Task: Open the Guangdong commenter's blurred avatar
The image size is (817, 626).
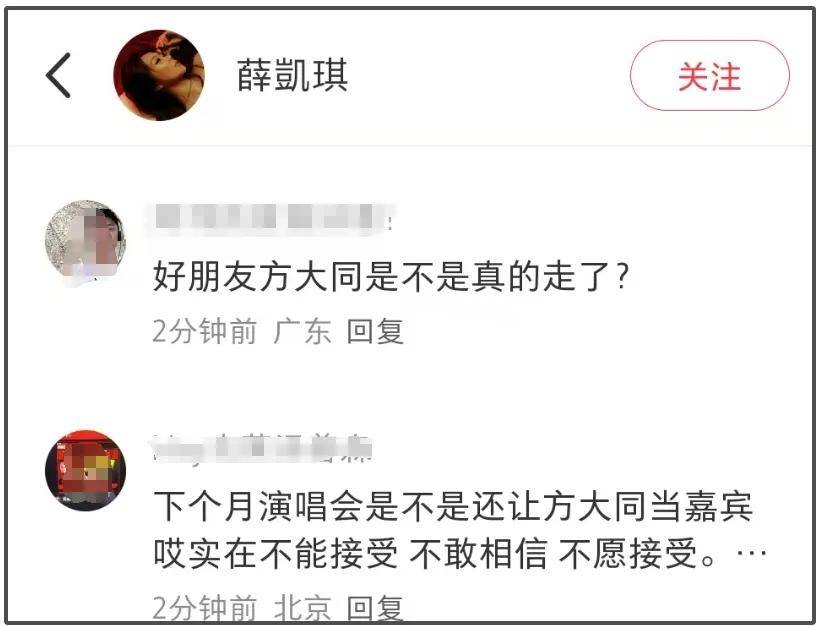Action: click(85, 241)
